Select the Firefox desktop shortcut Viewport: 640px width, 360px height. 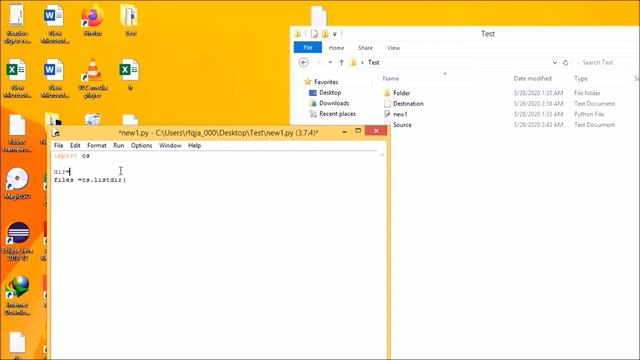[x=92, y=20]
